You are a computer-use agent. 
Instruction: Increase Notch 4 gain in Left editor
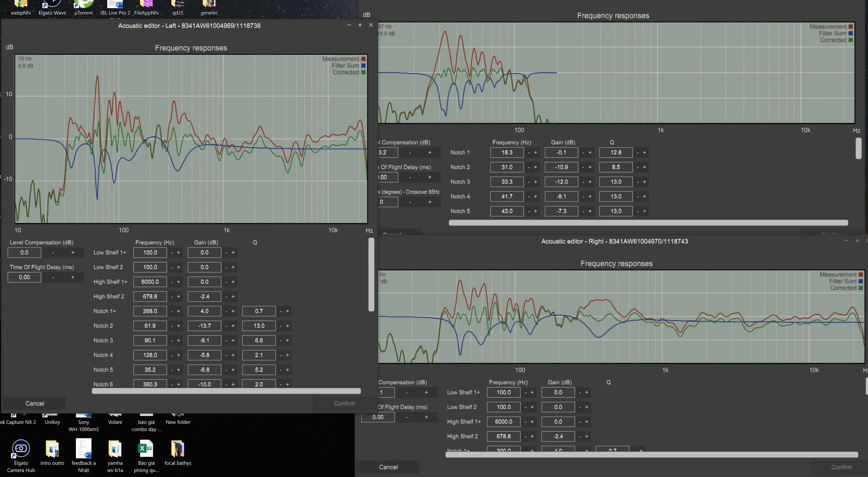[233, 355]
